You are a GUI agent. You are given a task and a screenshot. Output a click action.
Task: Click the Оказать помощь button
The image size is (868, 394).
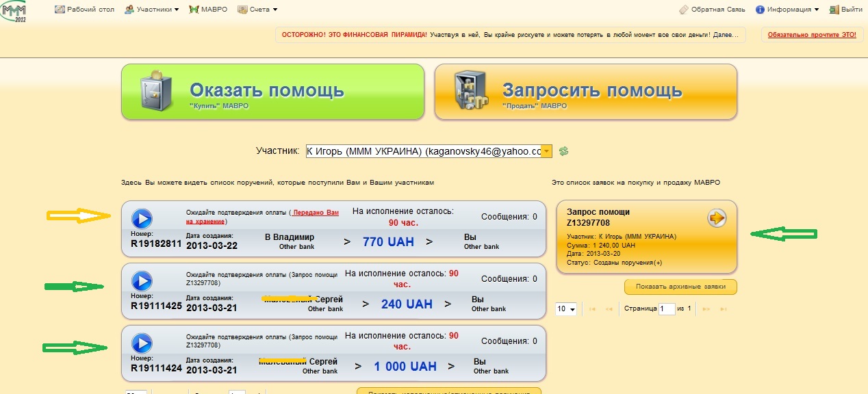tap(272, 92)
